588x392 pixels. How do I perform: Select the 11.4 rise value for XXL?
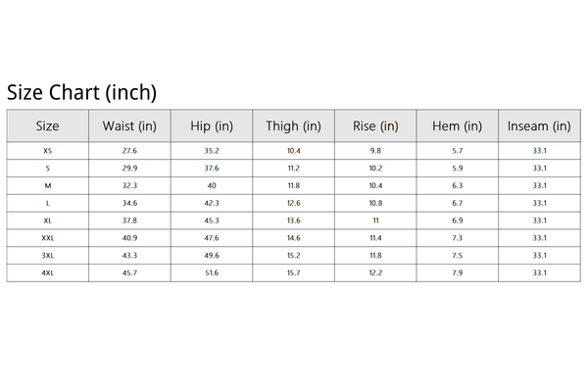[x=376, y=238]
